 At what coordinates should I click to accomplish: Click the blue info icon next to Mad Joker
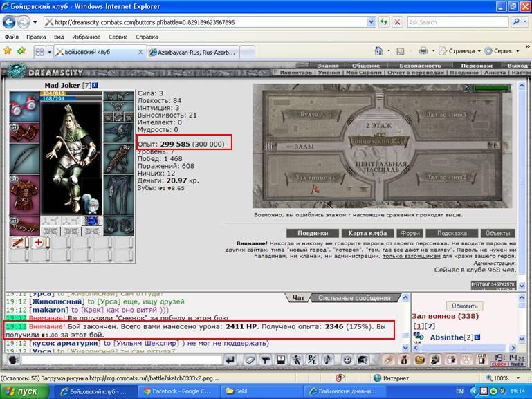[x=95, y=85]
